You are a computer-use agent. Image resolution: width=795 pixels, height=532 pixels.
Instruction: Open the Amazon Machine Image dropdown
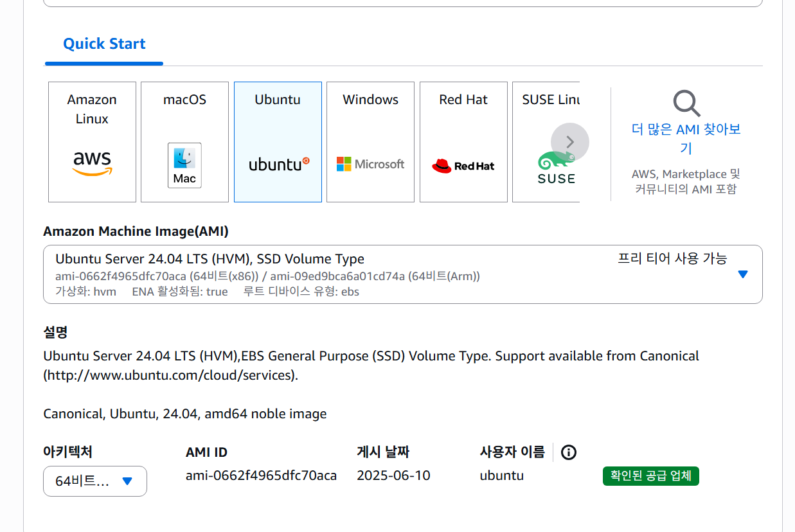tap(402, 274)
